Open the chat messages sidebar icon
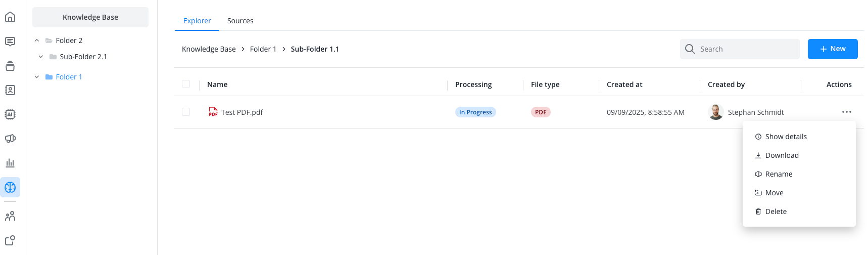The width and height of the screenshot is (868, 255). click(x=10, y=41)
